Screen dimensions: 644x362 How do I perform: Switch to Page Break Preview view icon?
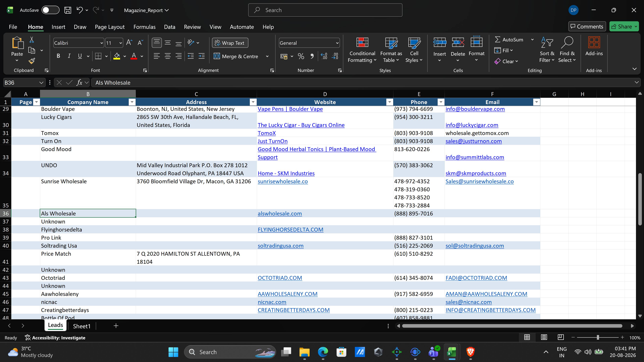tap(561, 337)
